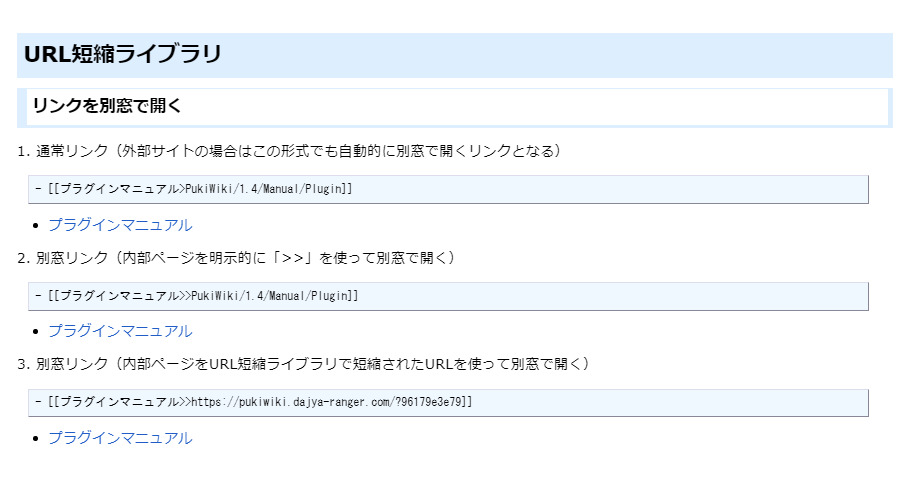Click the bullet beside the second プラグインマニュアル link

tap(36, 332)
